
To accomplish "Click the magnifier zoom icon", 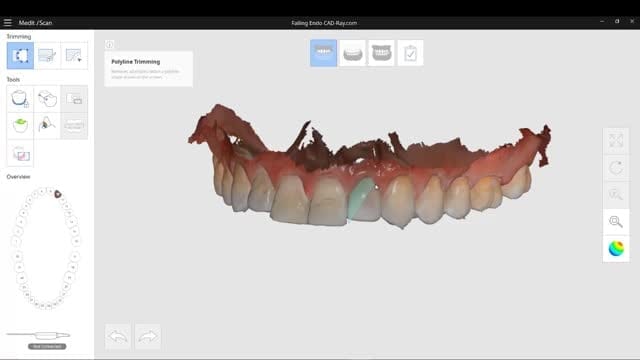I will [x=616, y=222].
